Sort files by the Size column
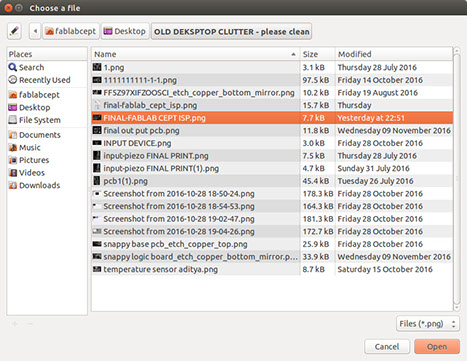Image resolution: width=467 pixels, height=361 pixels. point(317,54)
